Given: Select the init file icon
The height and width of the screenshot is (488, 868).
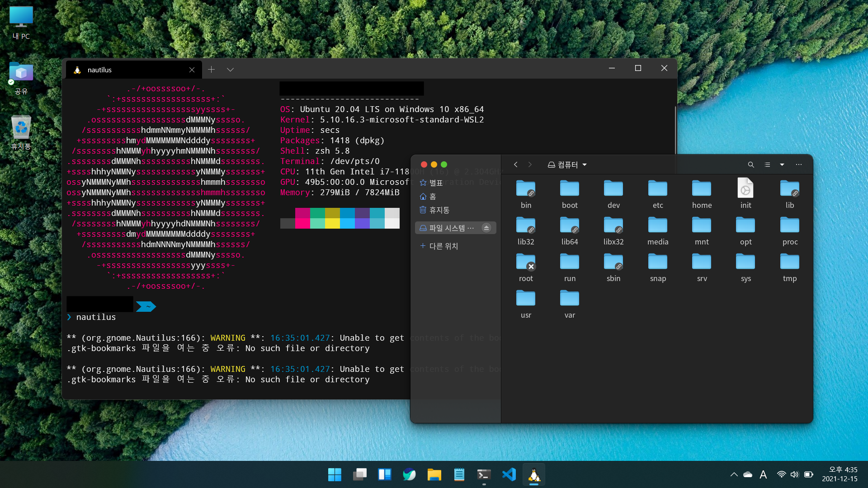Looking at the screenshot, I should click(745, 188).
